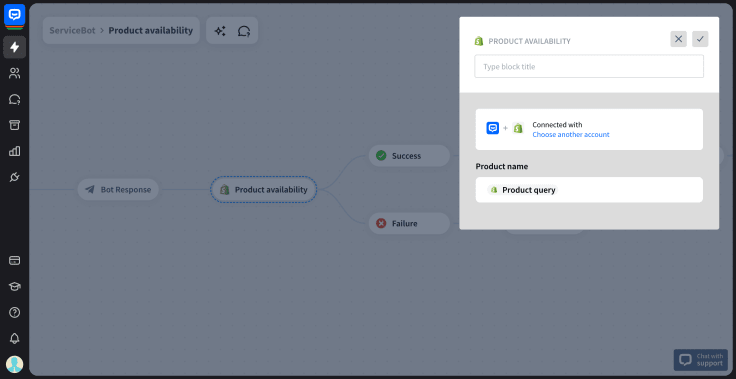Click the Shopify icon in Connected with card
This screenshot has height=379, width=736.
[x=518, y=128]
